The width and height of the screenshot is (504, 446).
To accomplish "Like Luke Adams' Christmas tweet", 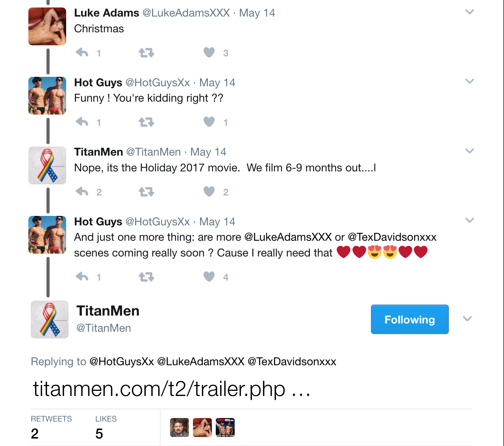I will [209, 52].
